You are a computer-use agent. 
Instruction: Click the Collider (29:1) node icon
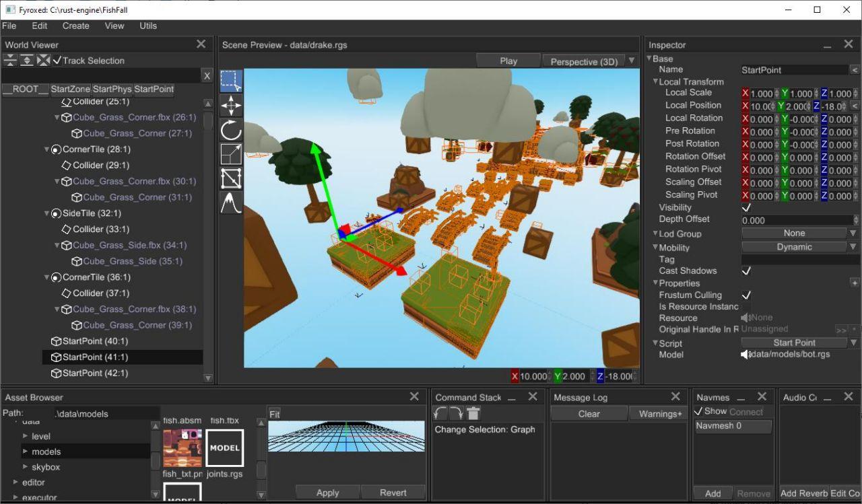coord(66,165)
